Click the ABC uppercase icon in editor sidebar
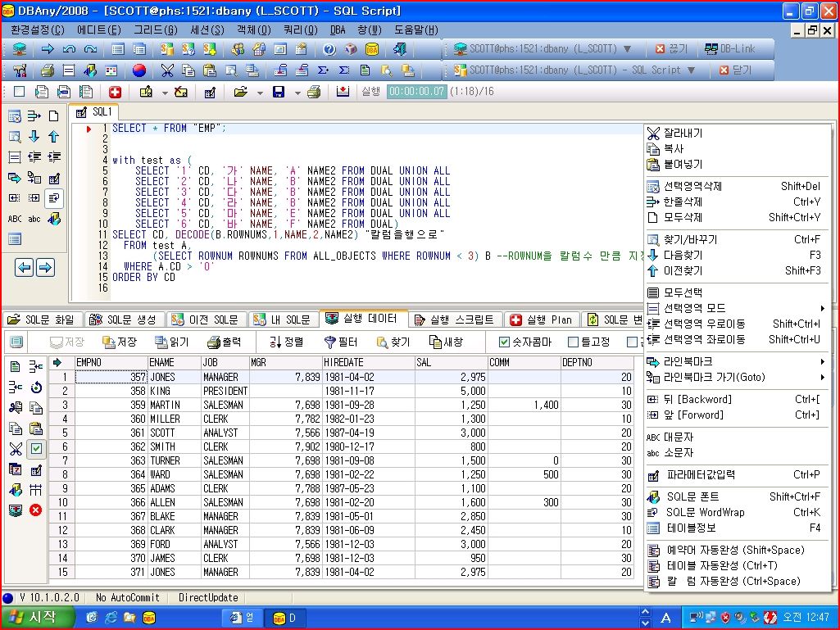Screen dimensions: 840x630 [x=15, y=219]
